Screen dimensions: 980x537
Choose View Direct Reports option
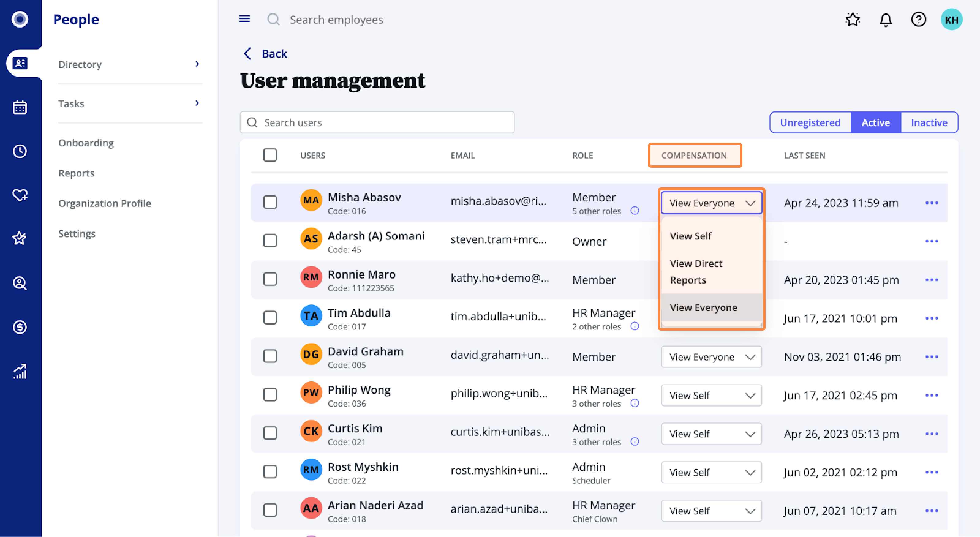click(x=711, y=272)
